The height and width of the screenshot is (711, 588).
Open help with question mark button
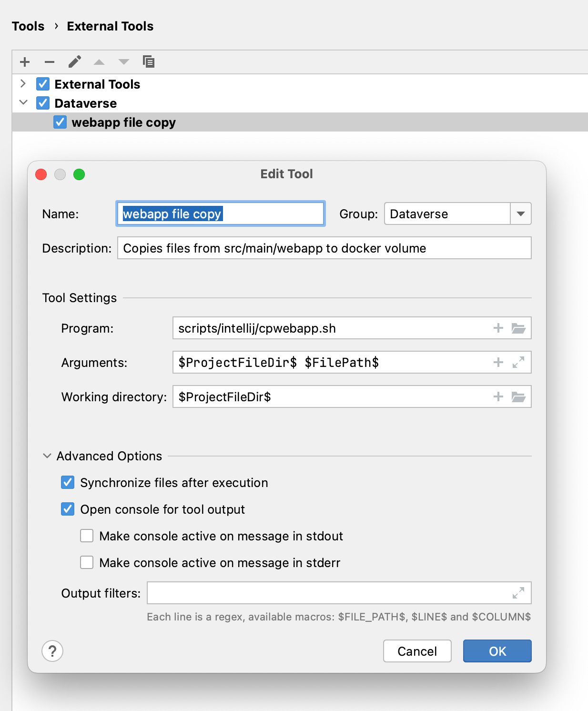point(52,651)
